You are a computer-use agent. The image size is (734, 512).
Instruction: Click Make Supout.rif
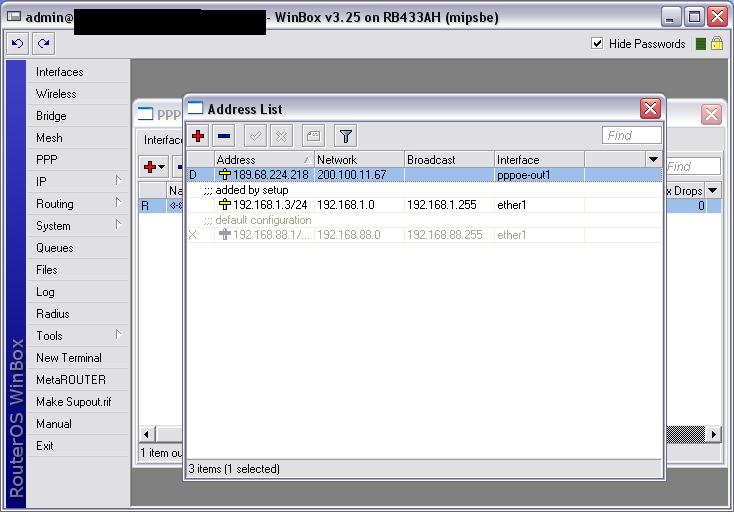click(77, 402)
